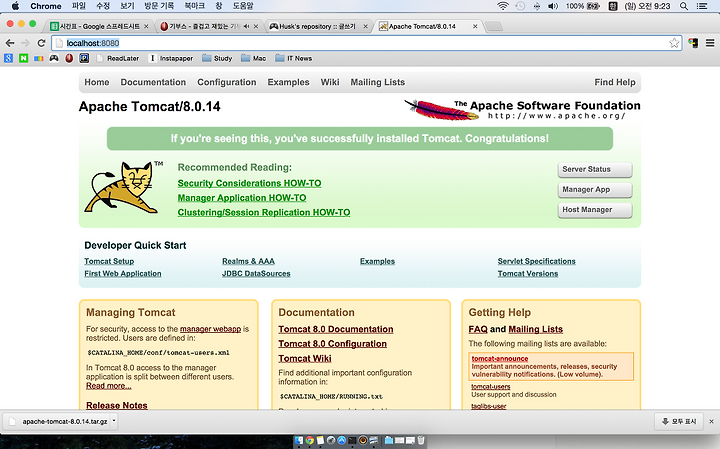Open First Web Application link
This screenshot has width=720, height=449.
pyautogui.click(x=123, y=274)
